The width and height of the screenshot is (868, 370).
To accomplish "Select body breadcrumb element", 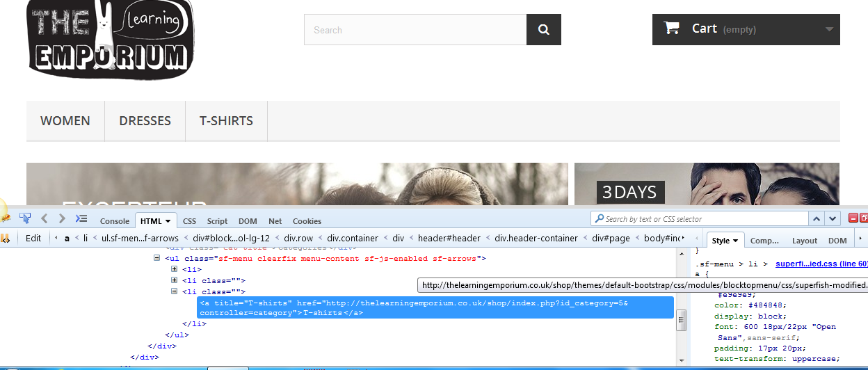I will pos(663,238).
